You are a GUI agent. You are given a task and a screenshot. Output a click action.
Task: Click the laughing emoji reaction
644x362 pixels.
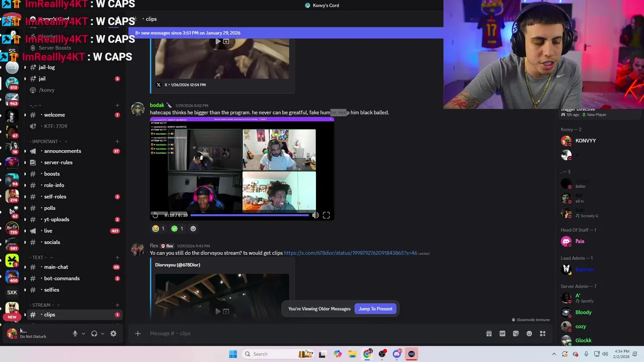coord(158,228)
